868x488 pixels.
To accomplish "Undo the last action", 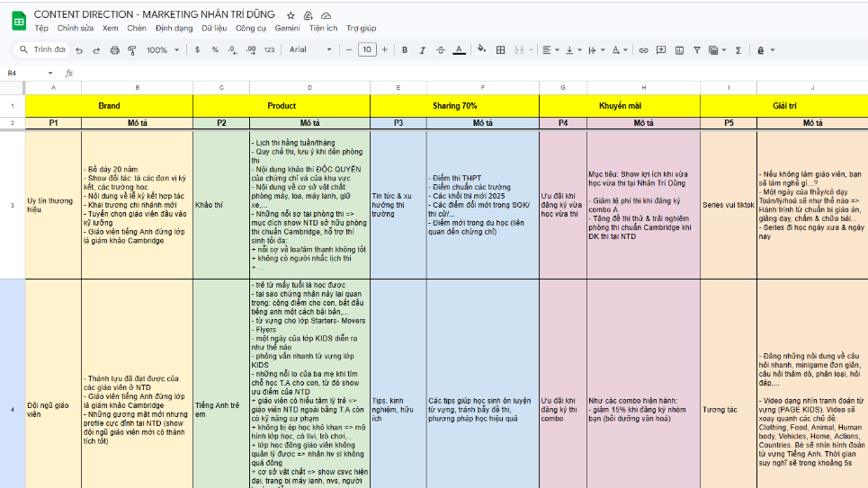I will point(79,49).
